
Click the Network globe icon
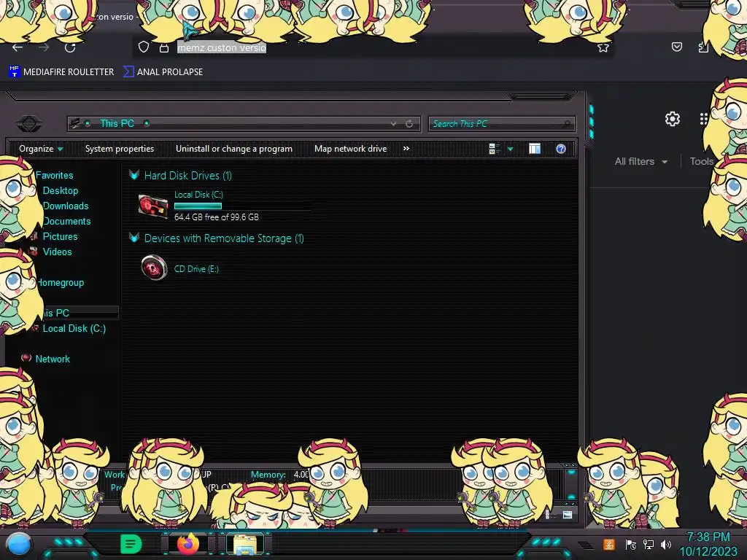tap(27, 358)
